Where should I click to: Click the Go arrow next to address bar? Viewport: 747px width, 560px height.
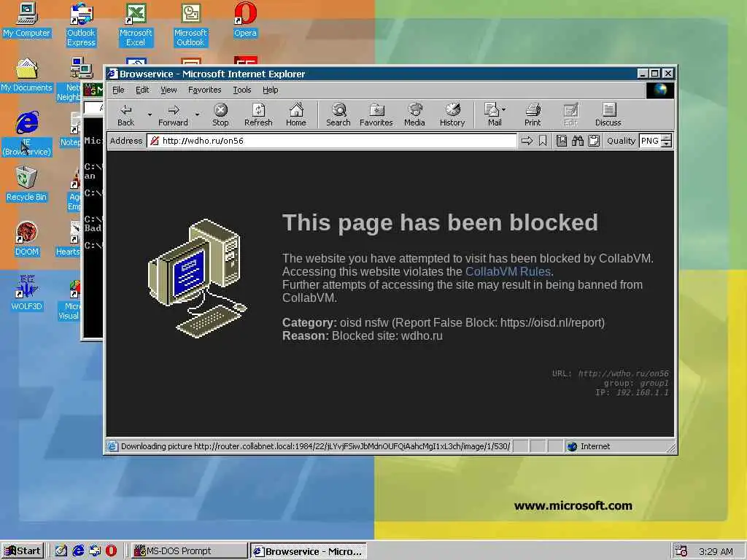pos(527,141)
